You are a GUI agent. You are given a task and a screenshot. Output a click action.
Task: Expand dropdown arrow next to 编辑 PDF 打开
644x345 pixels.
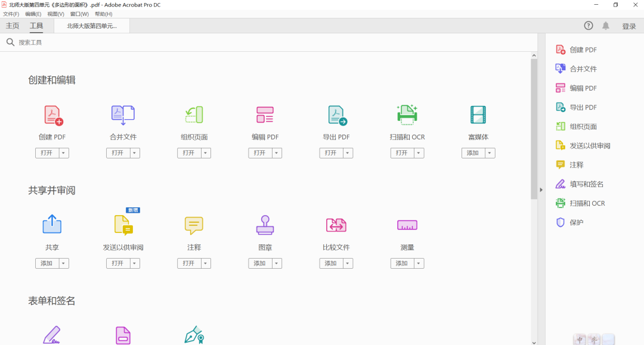click(277, 153)
